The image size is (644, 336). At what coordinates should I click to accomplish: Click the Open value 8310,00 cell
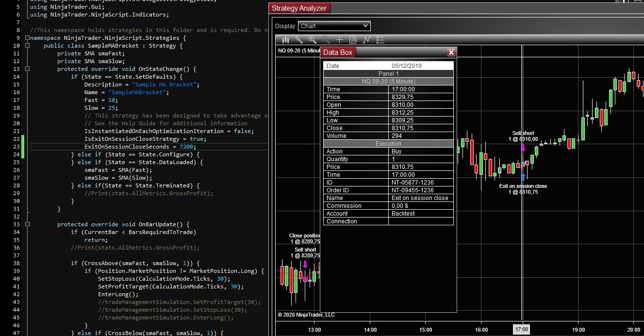coord(421,105)
